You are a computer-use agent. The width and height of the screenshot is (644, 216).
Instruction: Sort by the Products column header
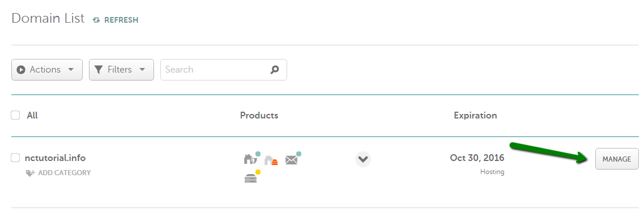tap(259, 116)
